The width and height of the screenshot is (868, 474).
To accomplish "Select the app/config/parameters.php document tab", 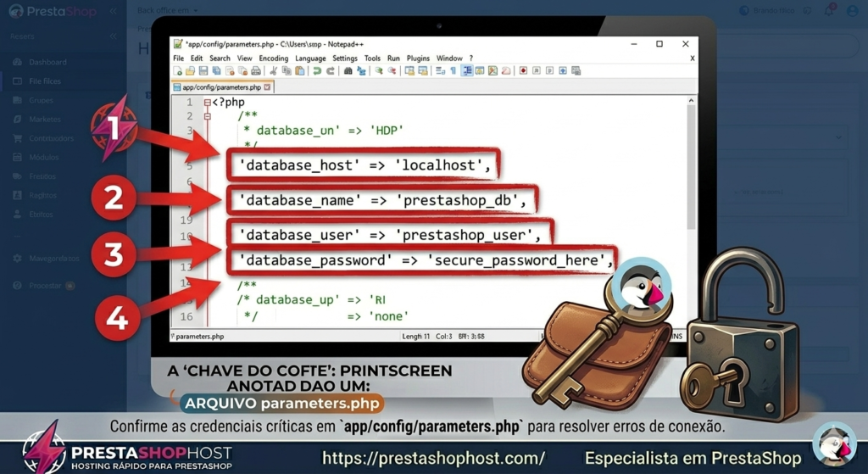I will pos(223,87).
